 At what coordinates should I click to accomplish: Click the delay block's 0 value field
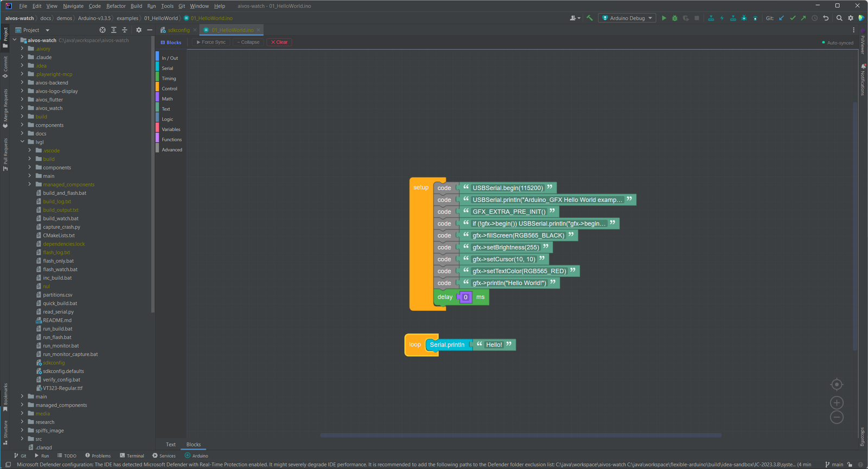(x=465, y=297)
